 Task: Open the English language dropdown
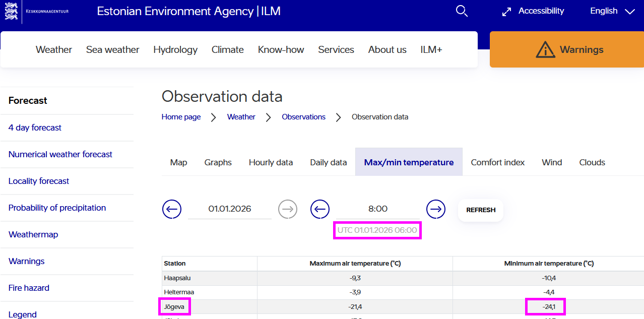(612, 11)
